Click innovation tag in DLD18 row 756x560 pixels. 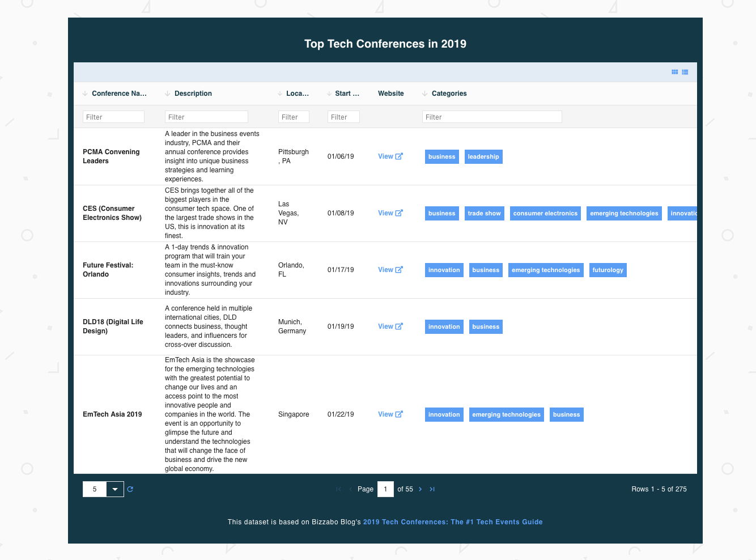tap(444, 326)
